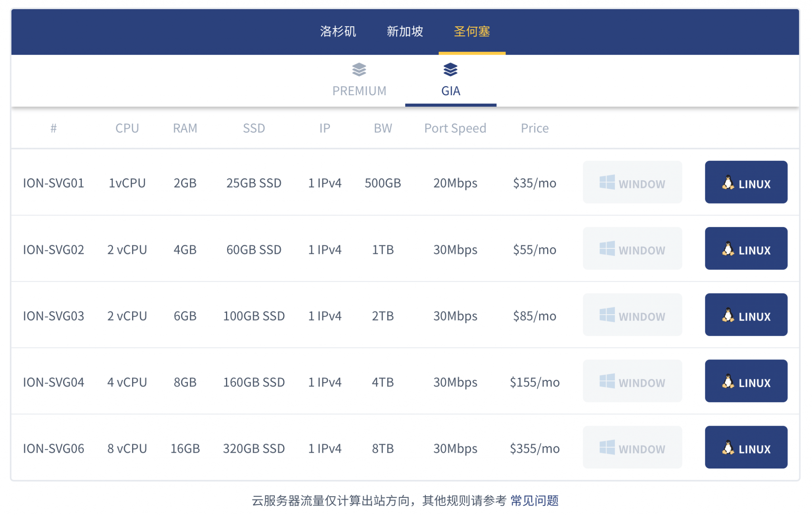Switch to the 洛杉矶 location tab
The height and width of the screenshot is (515, 812).
(x=338, y=31)
